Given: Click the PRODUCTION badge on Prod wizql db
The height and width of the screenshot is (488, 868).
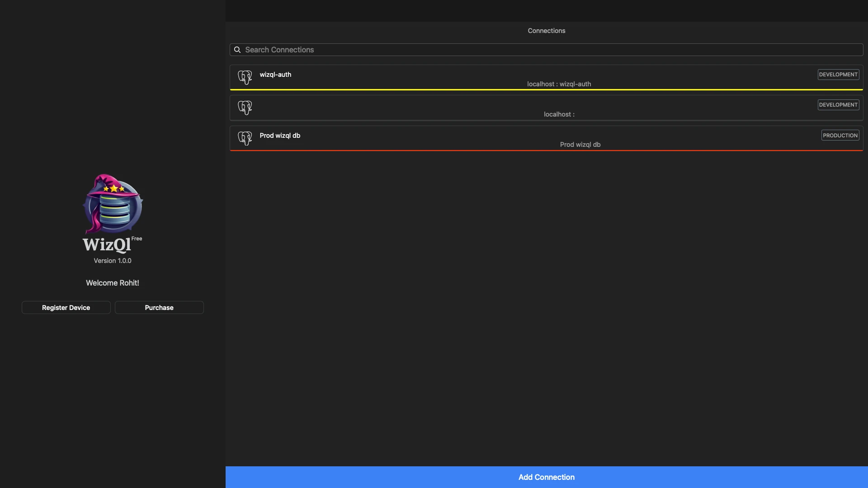Looking at the screenshot, I should point(840,136).
